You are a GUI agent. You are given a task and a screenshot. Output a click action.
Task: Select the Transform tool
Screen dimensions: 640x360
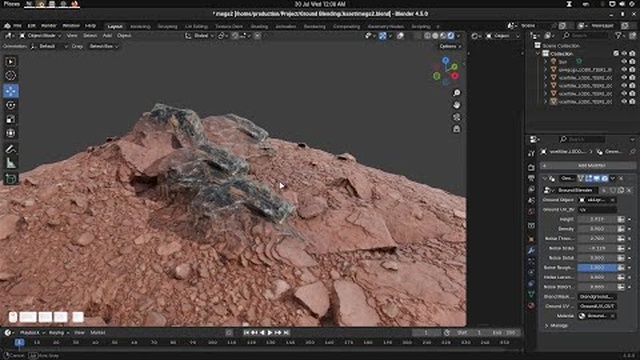coord(11,133)
